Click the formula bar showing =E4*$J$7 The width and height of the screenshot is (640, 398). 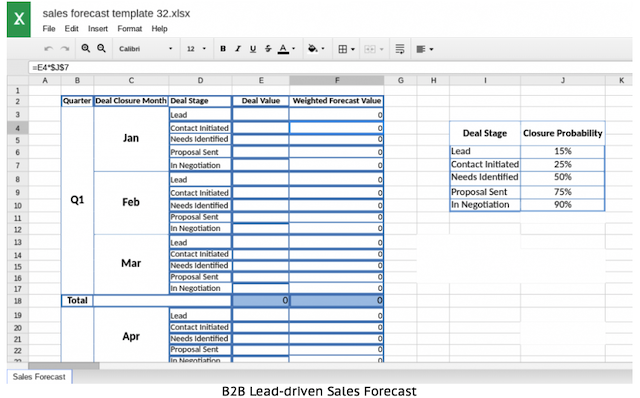click(330, 67)
